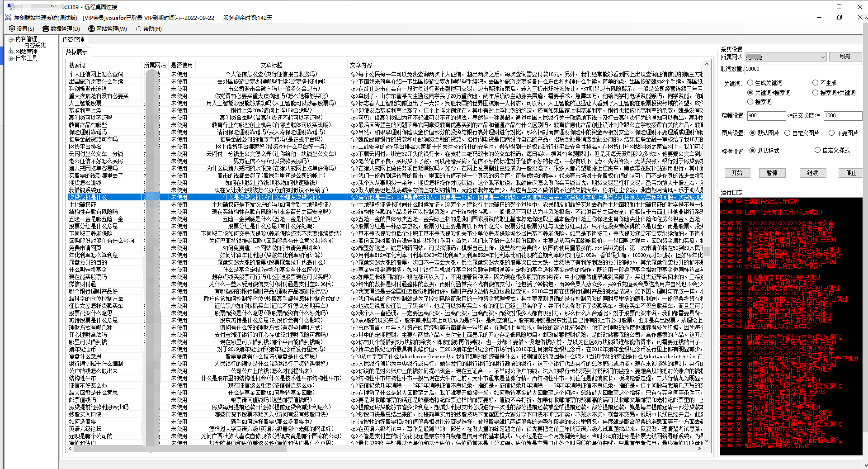Click the Remote Desktop connection title icon
The image size is (868, 469).
point(11,7)
